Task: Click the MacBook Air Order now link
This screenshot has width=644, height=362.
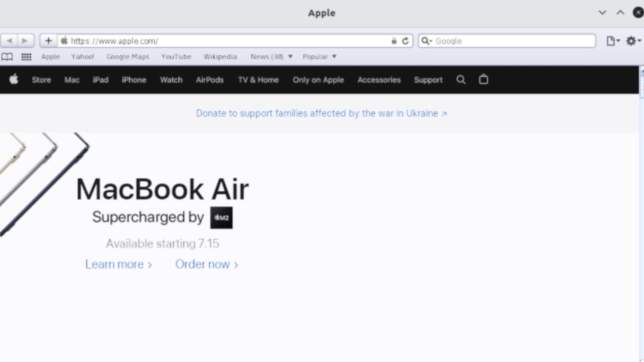Action: (x=207, y=264)
